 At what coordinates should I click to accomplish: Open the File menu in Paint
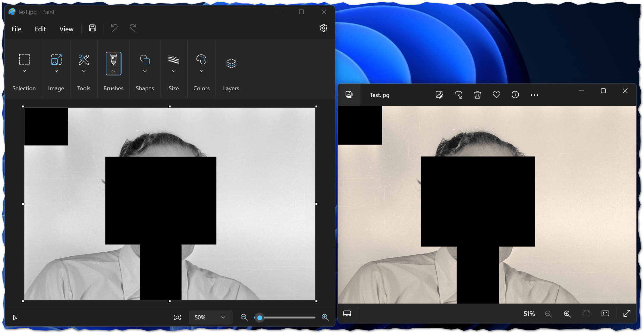coord(16,29)
